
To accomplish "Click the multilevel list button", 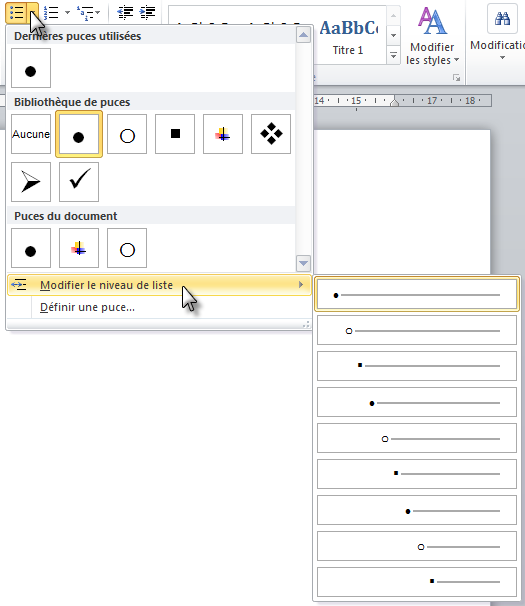I will [86, 12].
